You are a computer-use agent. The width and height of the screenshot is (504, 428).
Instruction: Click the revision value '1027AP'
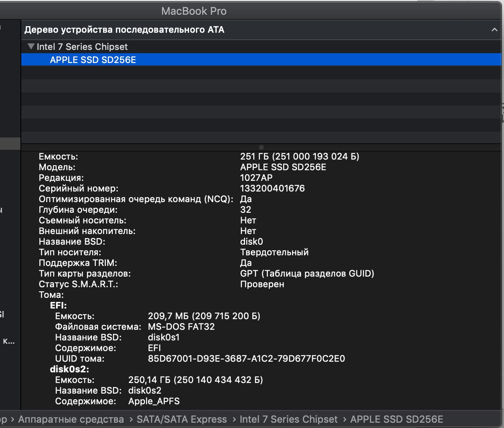pyautogui.click(x=256, y=178)
